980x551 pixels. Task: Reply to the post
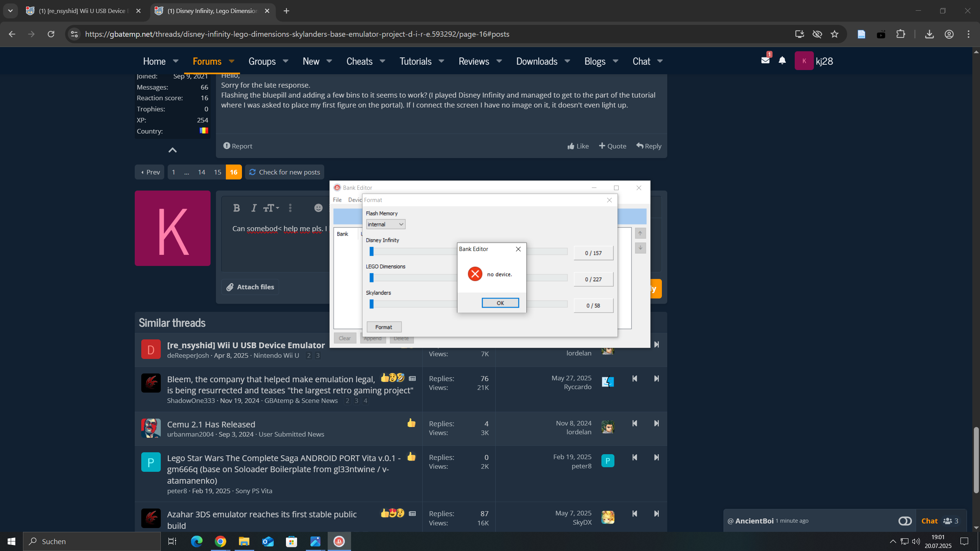[649, 146]
